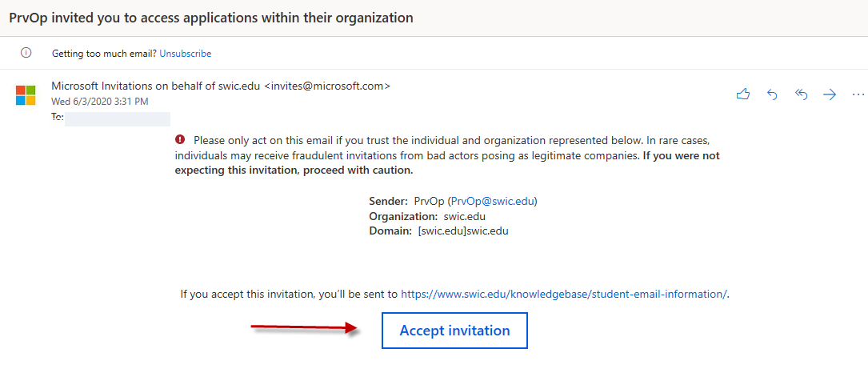Click the red warning exclamation icon

point(181,139)
